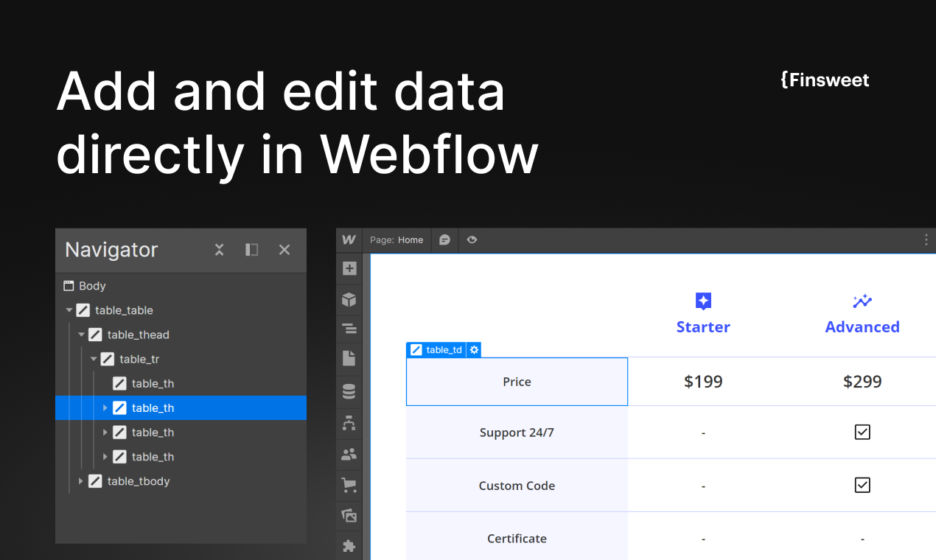Open the Ecommerce cart icon

click(x=349, y=486)
